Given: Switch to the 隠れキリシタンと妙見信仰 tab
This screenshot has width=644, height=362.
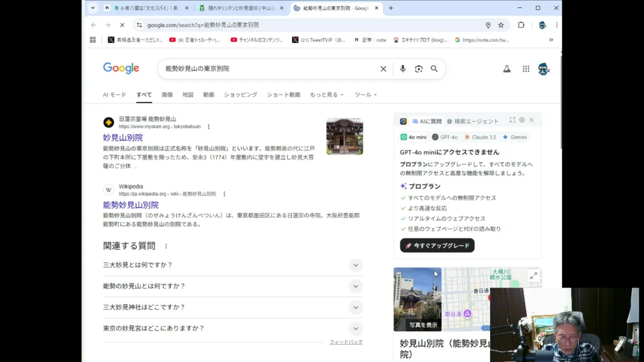Looking at the screenshot, I should point(241,8).
